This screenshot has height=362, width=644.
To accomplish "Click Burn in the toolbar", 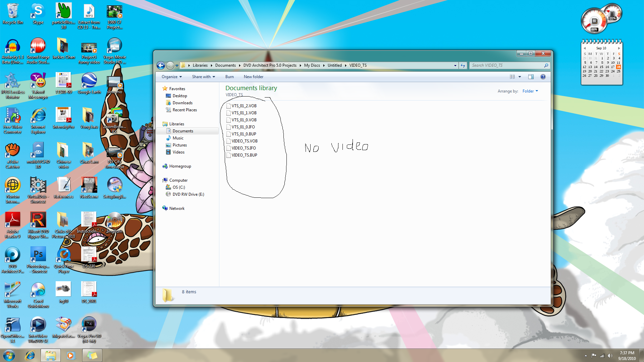I will click(229, 77).
